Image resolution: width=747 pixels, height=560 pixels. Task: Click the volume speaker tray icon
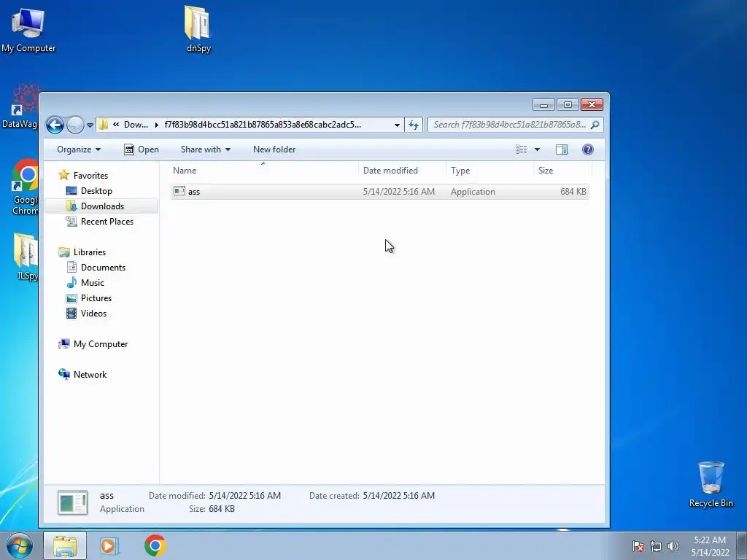point(673,546)
